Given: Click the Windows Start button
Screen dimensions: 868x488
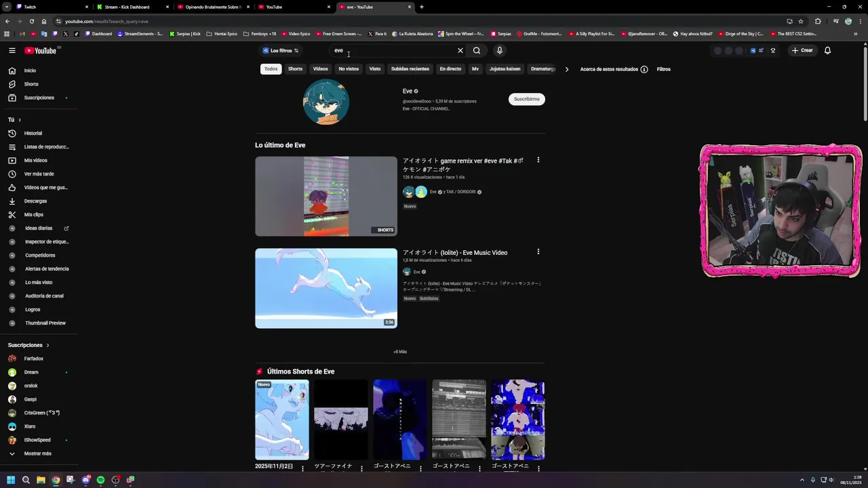Looking at the screenshot, I should click(11, 480).
